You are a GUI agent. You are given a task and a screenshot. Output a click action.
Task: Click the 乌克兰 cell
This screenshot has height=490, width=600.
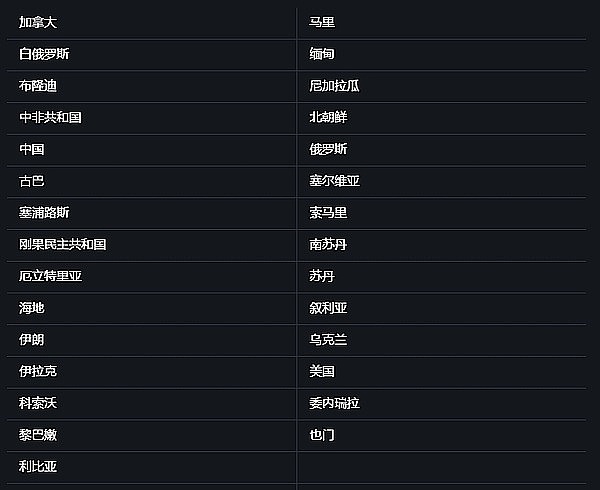tap(329, 340)
